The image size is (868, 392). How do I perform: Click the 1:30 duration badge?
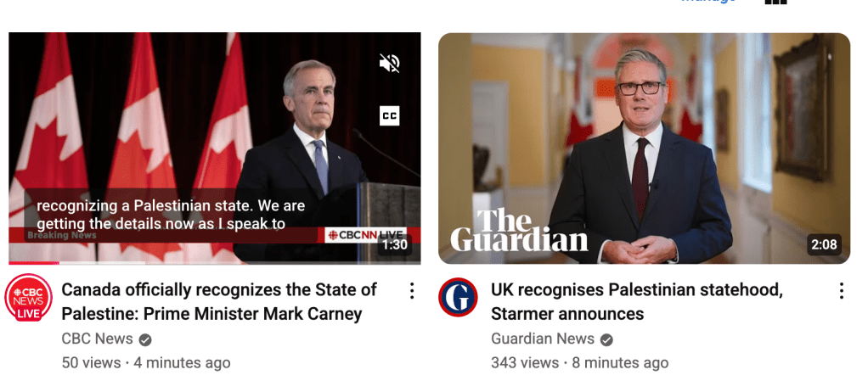[x=395, y=244]
